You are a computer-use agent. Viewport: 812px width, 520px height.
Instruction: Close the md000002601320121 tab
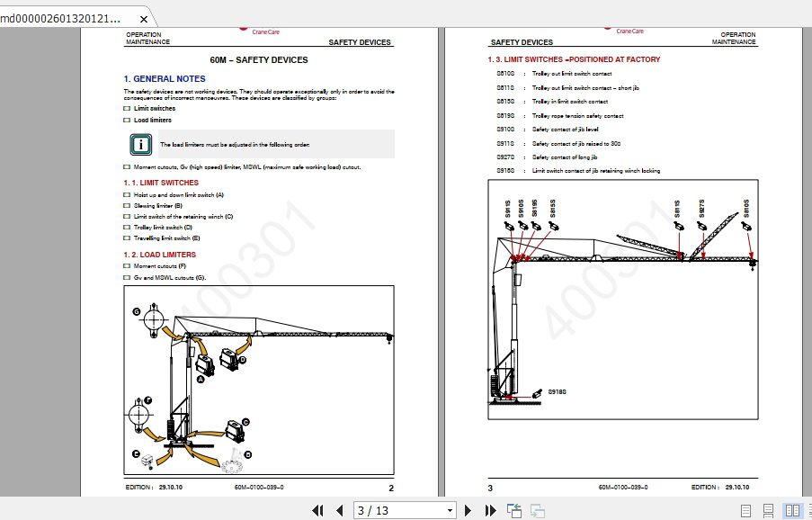coord(142,17)
